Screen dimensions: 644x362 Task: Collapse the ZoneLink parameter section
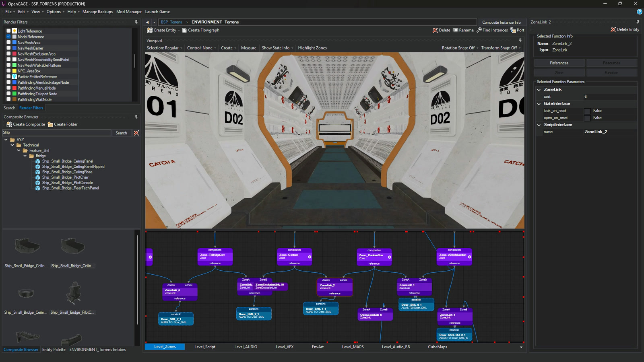coord(539,90)
